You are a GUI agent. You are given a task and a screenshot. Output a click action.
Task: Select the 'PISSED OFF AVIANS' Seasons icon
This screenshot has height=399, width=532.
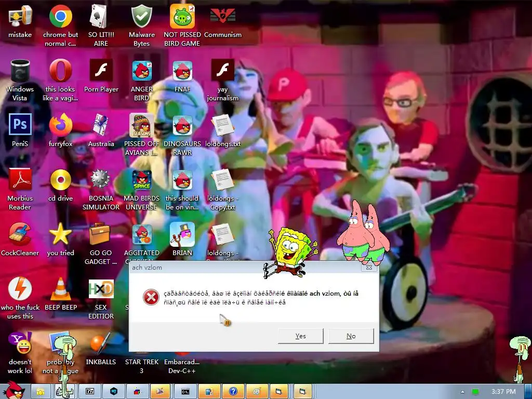click(142, 125)
